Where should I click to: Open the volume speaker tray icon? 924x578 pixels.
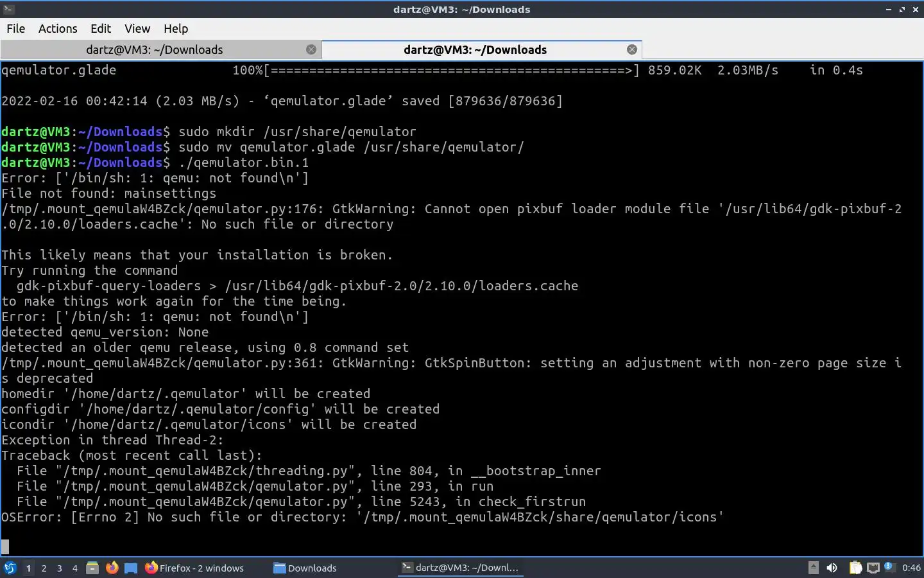(832, 568)
